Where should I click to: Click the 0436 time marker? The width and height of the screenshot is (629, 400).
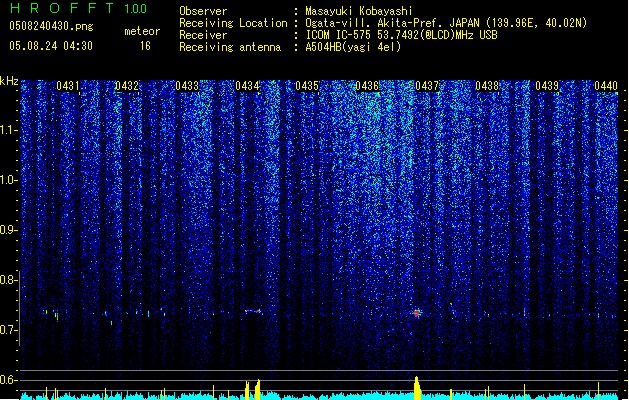coord(367,86)
